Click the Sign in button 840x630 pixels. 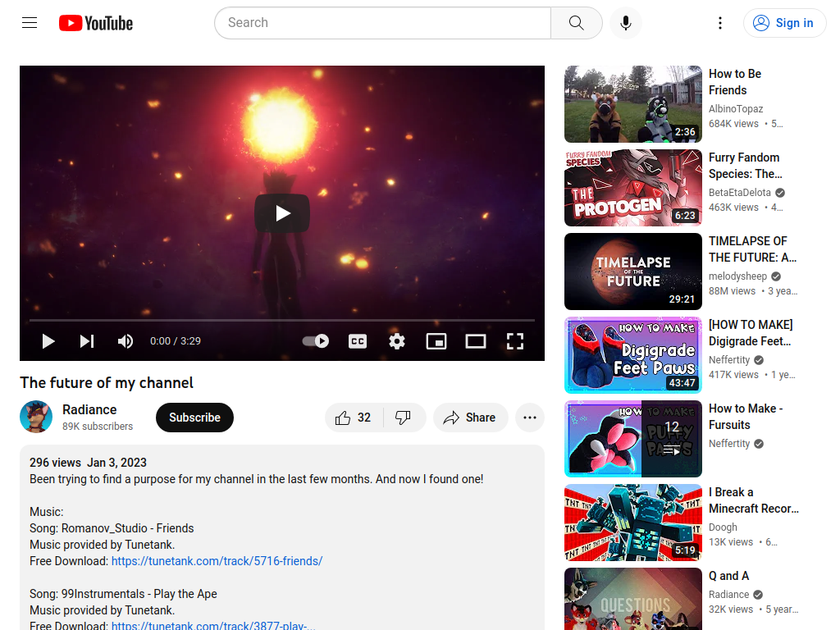[x=784, y=23]
